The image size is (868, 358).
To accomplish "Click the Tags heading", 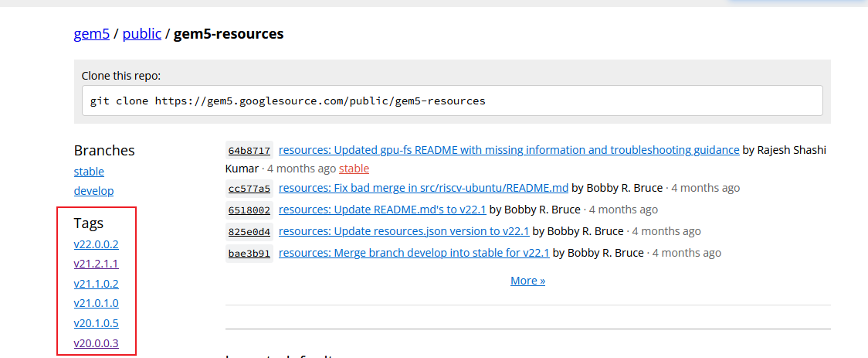I will tap(89, 223).
